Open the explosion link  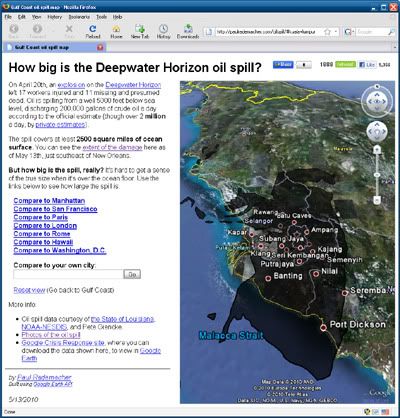71,85
